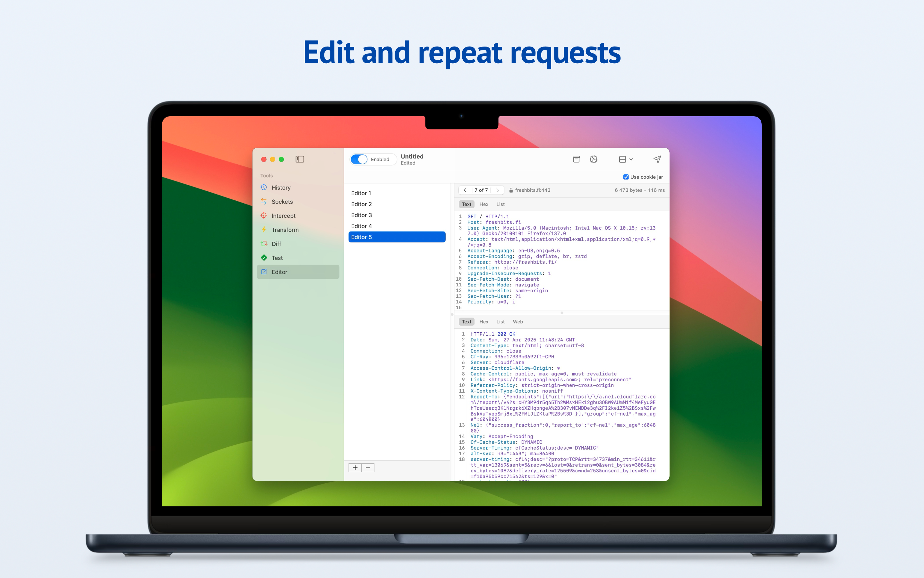This screenshot has width=924, height=578.
Task: Select response Text tab
Action: 466,322
